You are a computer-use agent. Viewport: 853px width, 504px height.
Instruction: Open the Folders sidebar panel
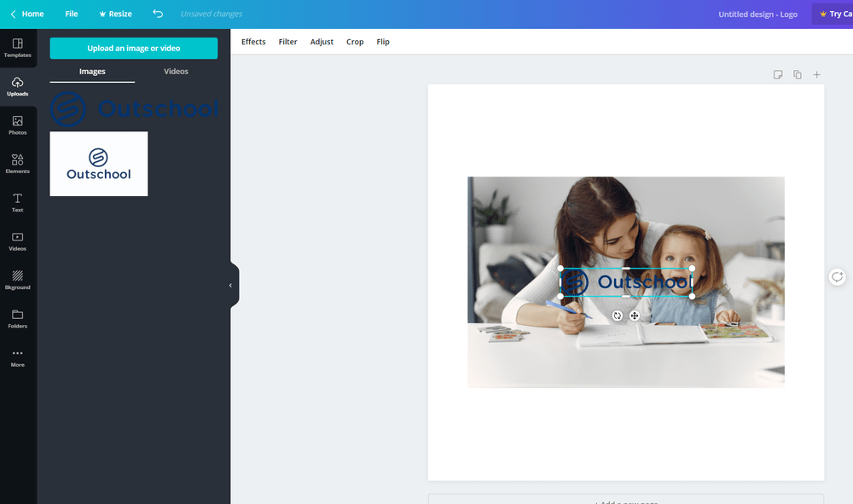[17, 318]
